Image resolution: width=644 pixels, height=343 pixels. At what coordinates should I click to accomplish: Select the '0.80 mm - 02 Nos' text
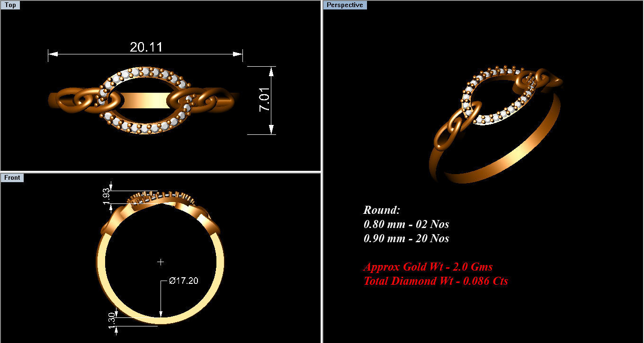[x=406, y=224]
